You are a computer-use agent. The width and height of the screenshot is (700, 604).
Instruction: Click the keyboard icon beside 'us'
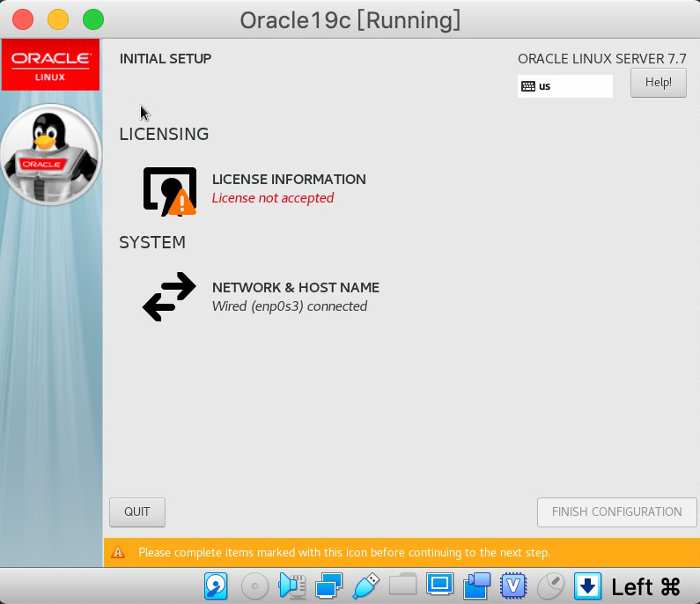click(528, 86)
